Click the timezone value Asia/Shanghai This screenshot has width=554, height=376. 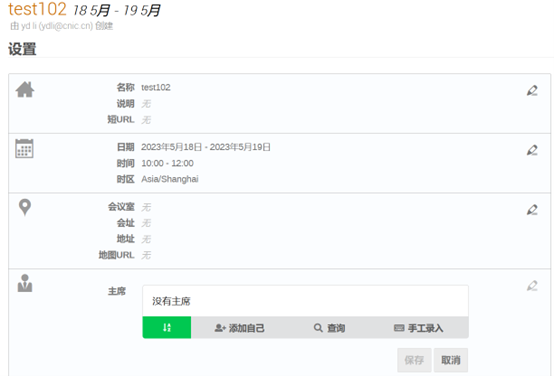click(170, 179)
